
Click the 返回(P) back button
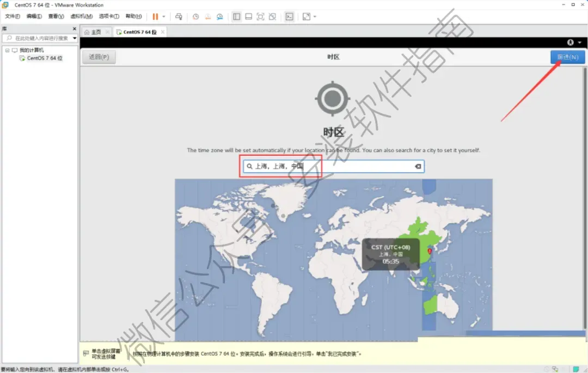tap(99, 57)
